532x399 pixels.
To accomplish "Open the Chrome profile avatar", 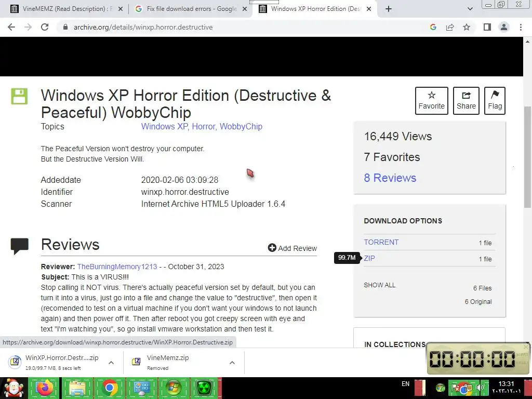I will pyautogui.click(x=504, y=27).
